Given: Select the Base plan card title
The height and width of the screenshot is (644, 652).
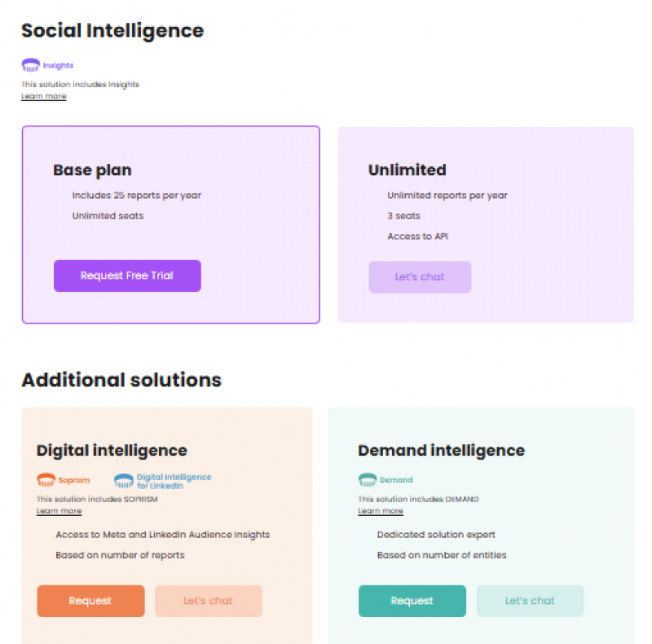Looking at the screenshot, I should [x=92, y=170].
